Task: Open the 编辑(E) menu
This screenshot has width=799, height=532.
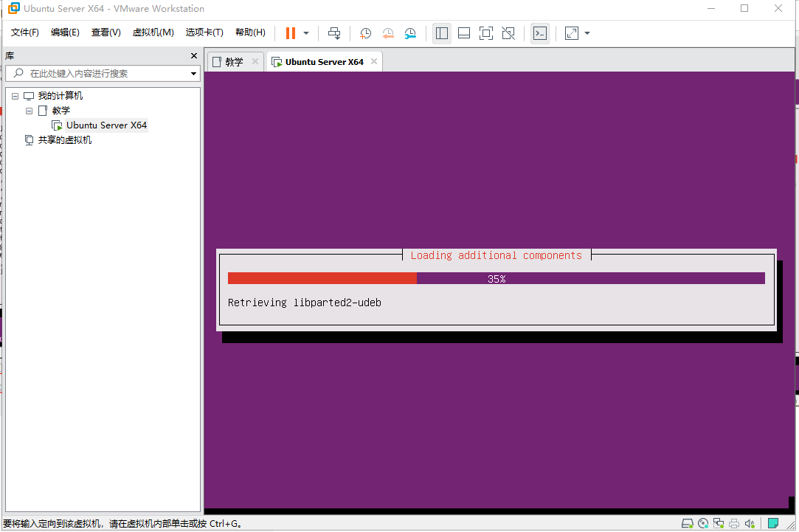Action: 65,32
